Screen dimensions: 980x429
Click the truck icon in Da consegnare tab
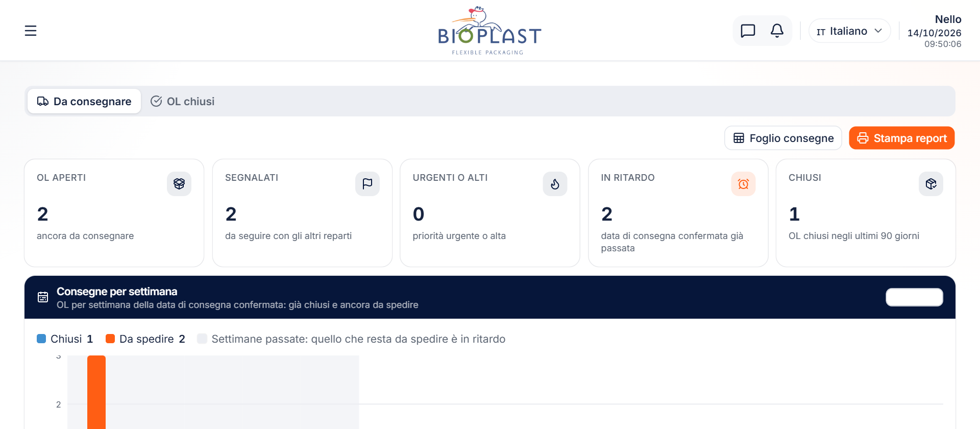click(x=43, y=101)
